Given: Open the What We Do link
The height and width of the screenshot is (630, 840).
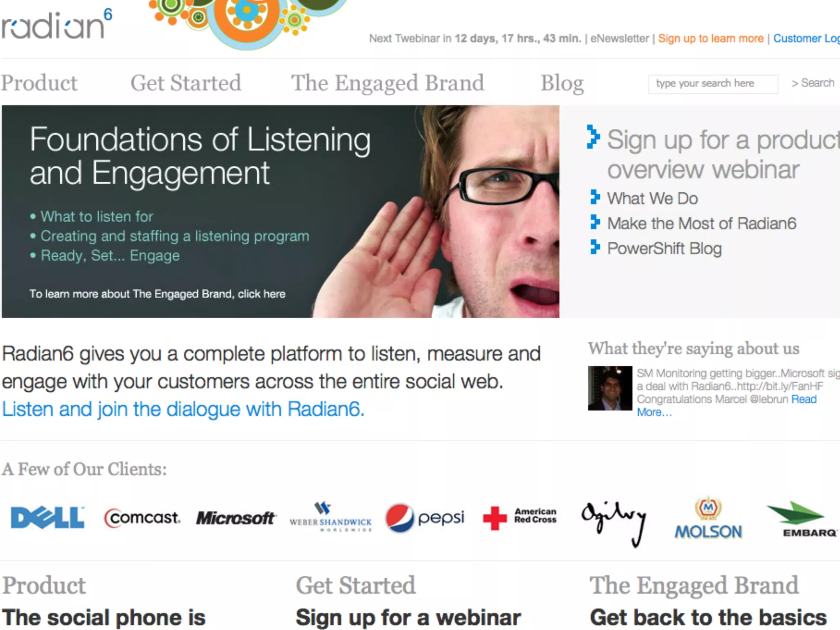Looking at the screenshot, I should click(x=653, y=199).
